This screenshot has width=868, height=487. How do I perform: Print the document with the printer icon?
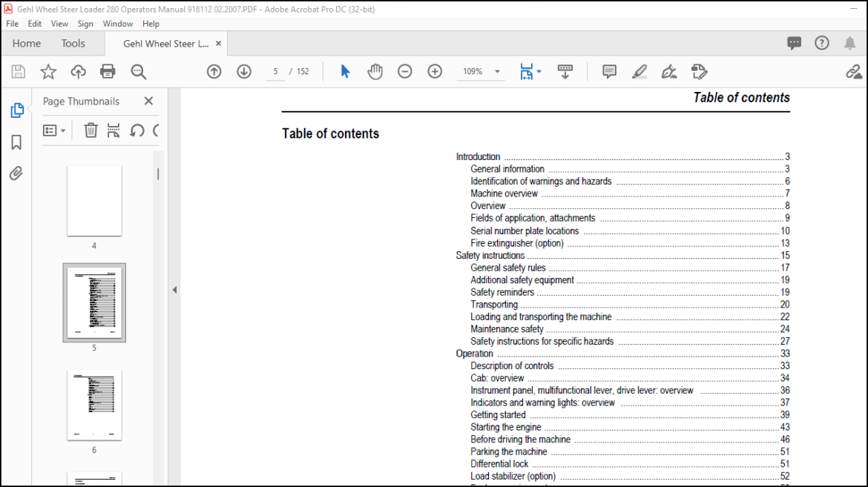pos(108,71)
